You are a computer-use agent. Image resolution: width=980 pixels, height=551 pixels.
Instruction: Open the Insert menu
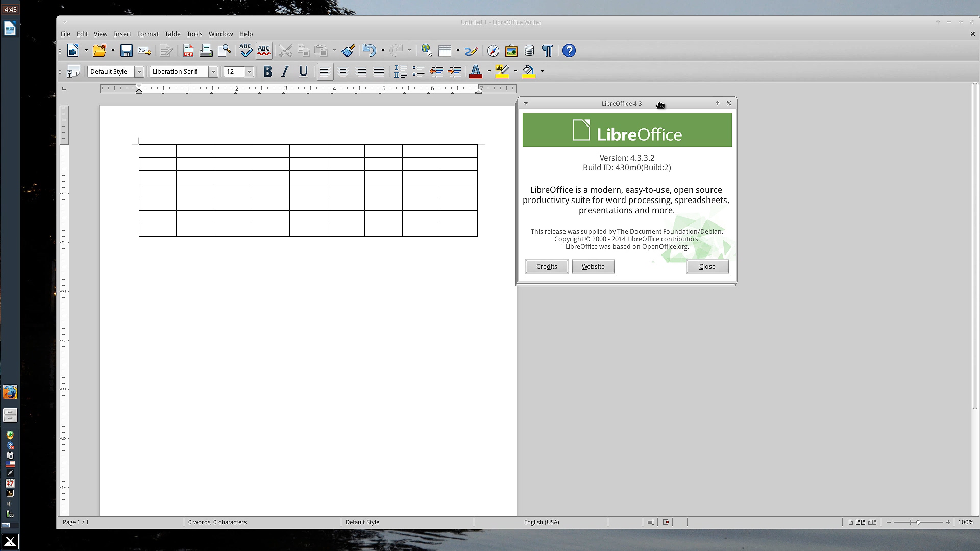pos(122,34)
